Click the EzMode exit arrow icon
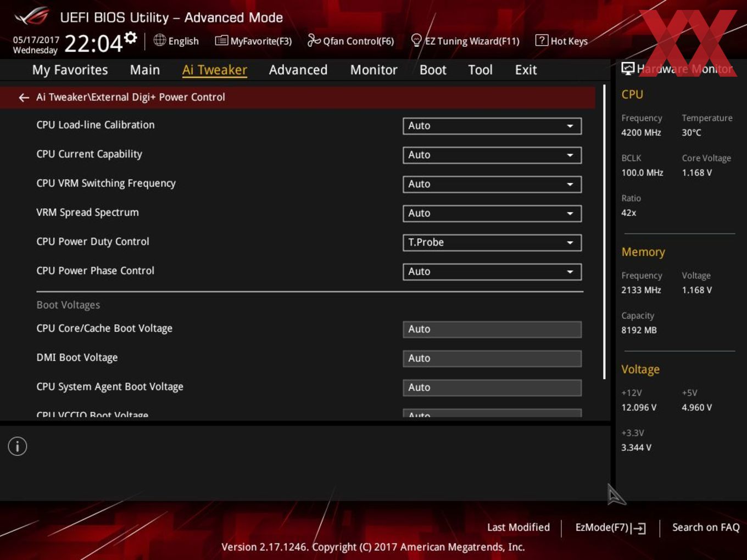The width and height of the screenshot is (747, 560). coord(638,528)
